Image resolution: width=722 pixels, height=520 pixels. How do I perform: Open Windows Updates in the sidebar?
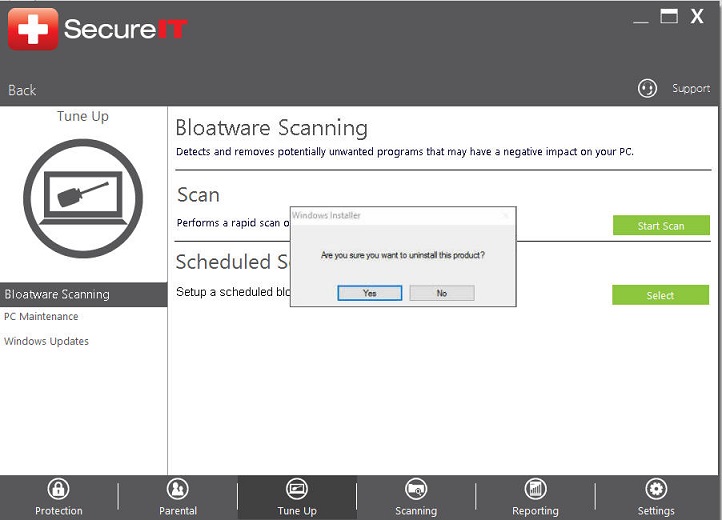(x=46, y=341)
